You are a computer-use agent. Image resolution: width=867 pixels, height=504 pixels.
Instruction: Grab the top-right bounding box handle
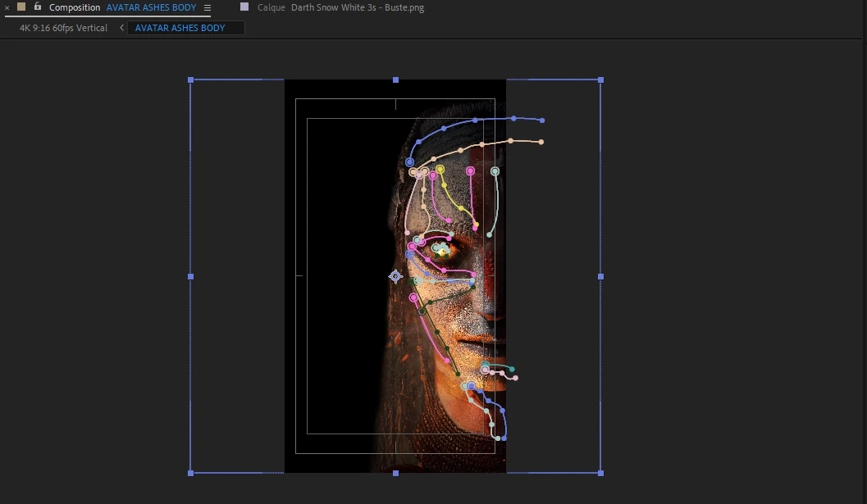(601, 80)
